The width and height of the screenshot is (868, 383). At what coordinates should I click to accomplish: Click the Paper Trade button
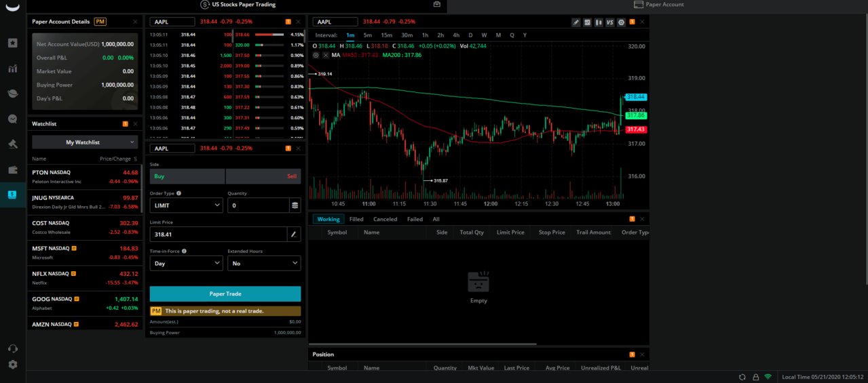tap(225, 294)
